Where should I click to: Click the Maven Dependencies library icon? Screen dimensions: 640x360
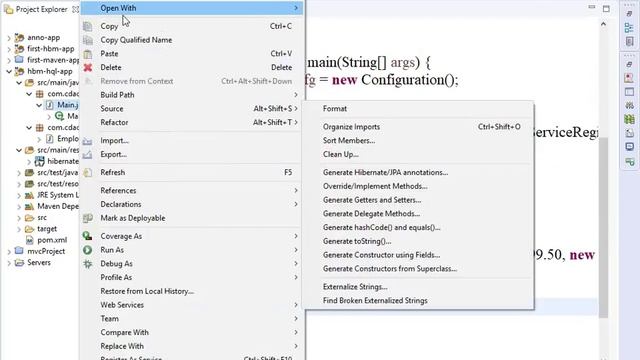[x=29, y=206]
